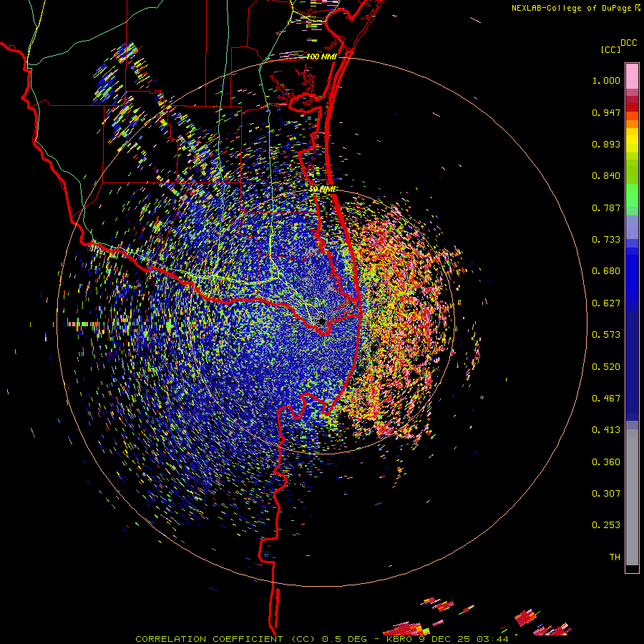This screenshot has height=644, width=644.
Task: Select the 0.520 scale value
Action: click(606, 367)
